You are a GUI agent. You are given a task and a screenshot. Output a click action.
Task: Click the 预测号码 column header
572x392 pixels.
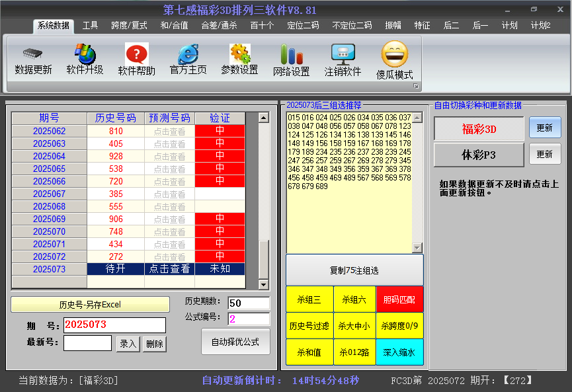pos(170,118)
